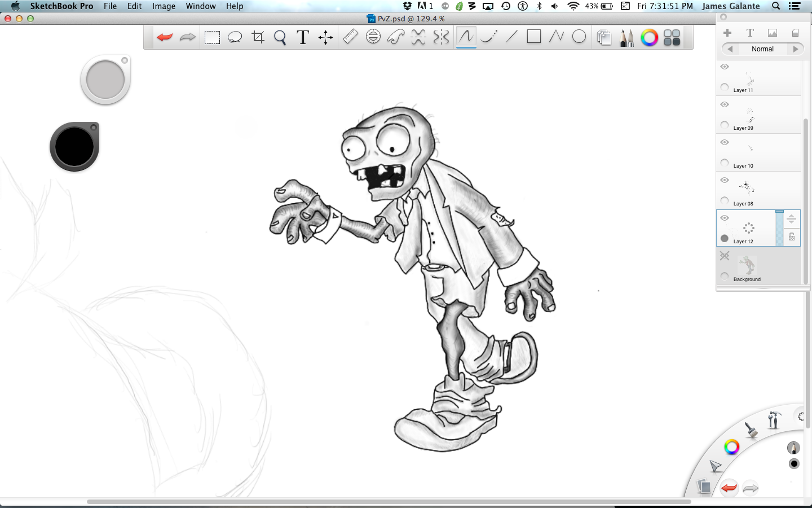Screen dimensions: 812x508
Task: Click the lock icon atop layer panel
Action: [x=795, y=33]
